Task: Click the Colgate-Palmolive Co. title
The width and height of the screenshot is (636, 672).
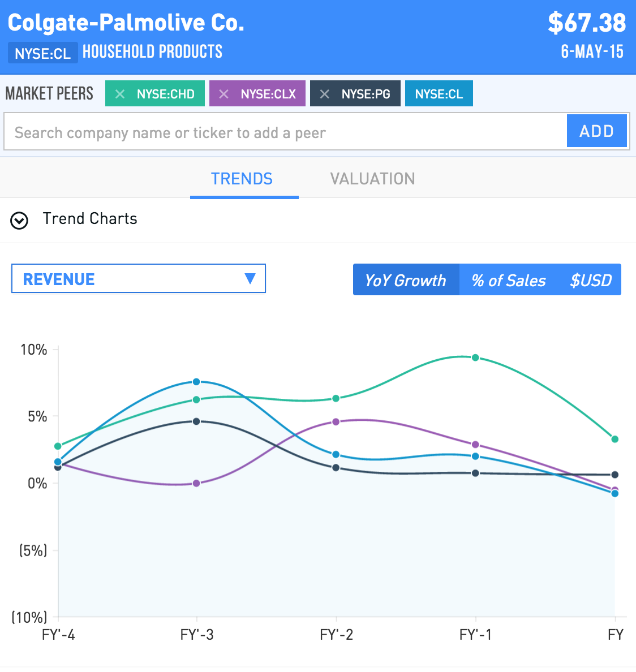Action: coord(126,23)
